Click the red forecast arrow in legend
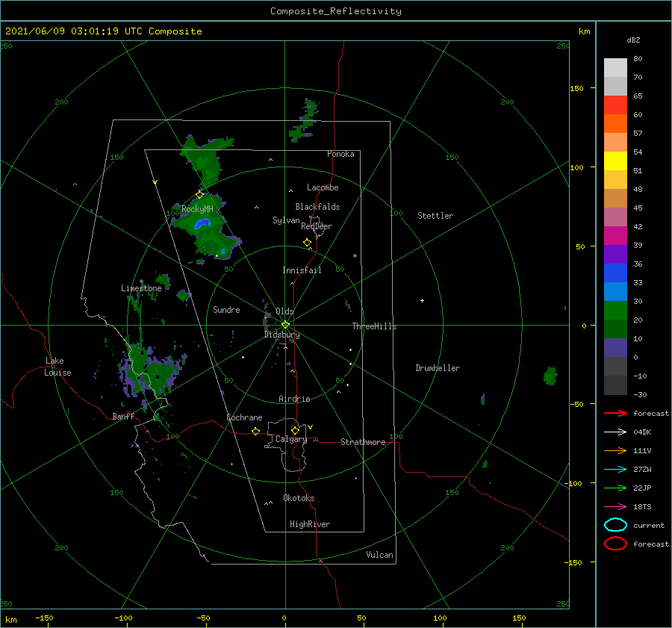This screenshot has height=628, width=672. [615, 413]
